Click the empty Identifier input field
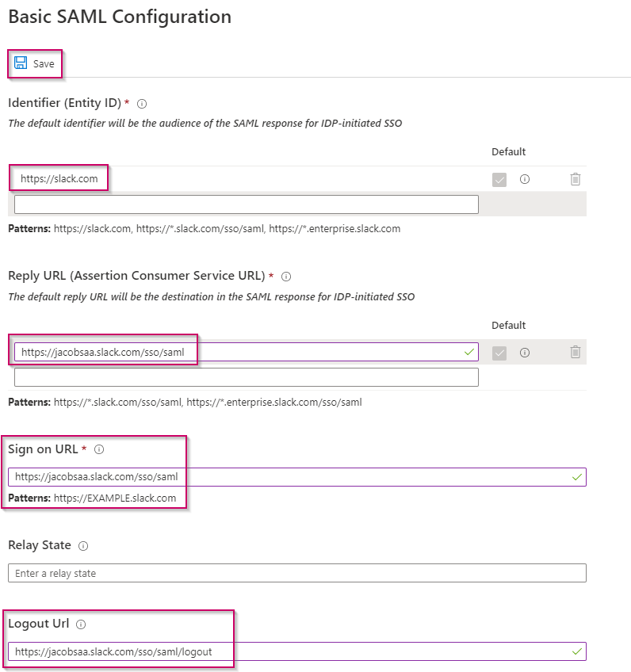Screen dimensions: 631x672 246,204
